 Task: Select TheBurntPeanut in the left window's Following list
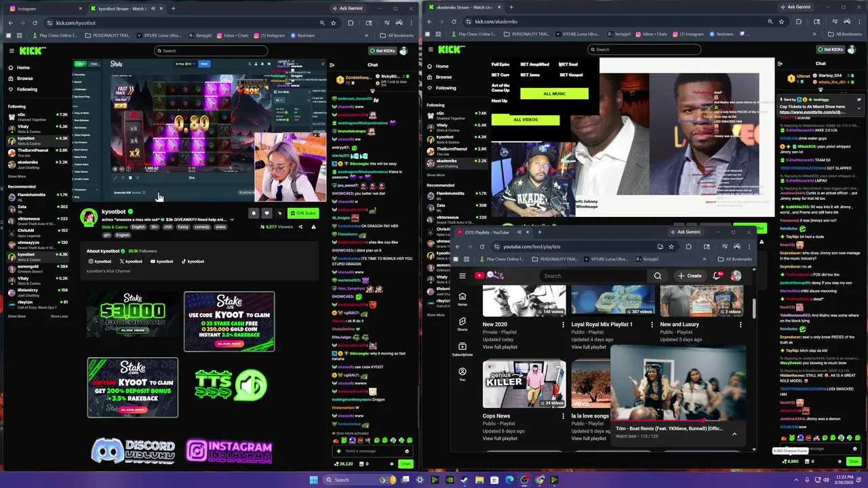click(37, 152)
